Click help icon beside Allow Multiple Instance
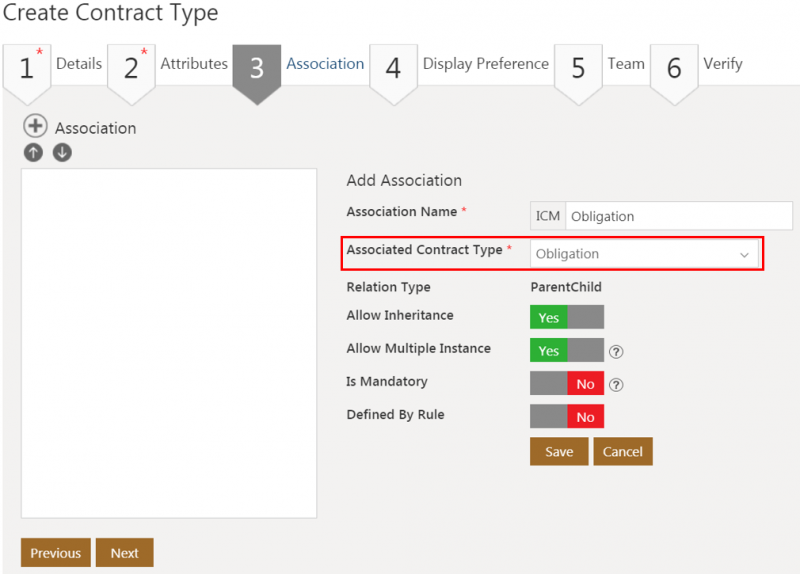This screenshot has width=800, height=574. click(617, 351)
